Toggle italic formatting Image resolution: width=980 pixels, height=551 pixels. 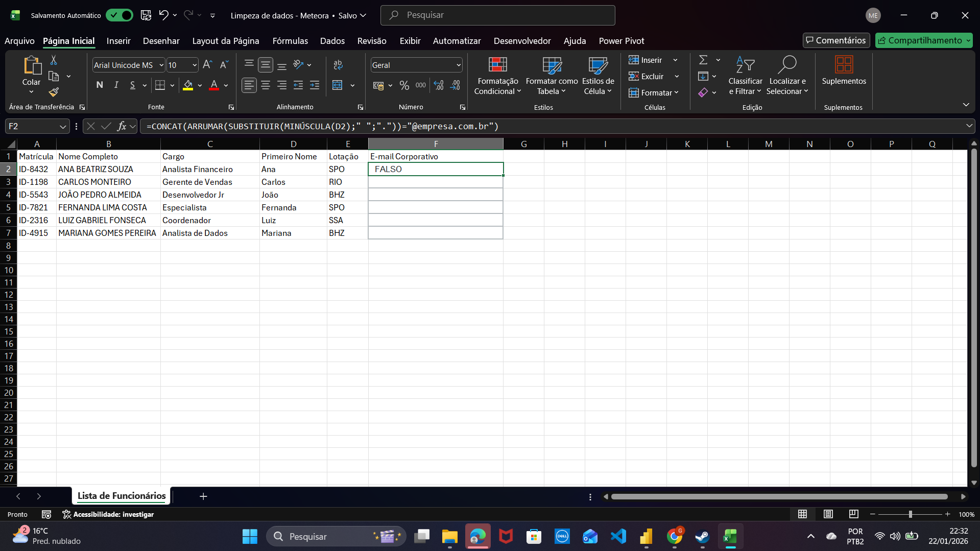pyautogui.click(x=116, y=85)
